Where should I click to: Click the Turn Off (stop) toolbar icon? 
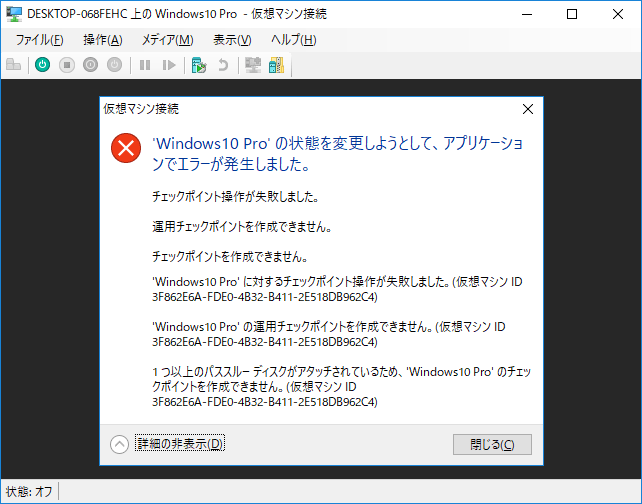tap(67, 65)
